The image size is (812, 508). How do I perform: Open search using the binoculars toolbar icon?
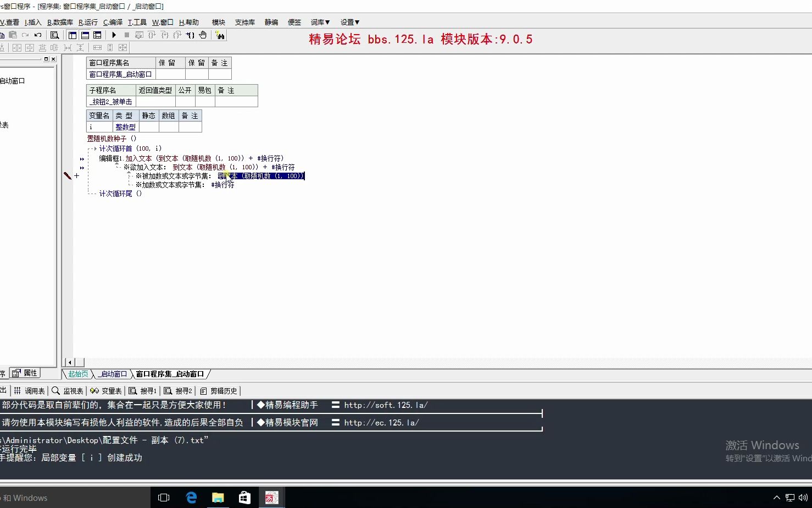point(220,35)
